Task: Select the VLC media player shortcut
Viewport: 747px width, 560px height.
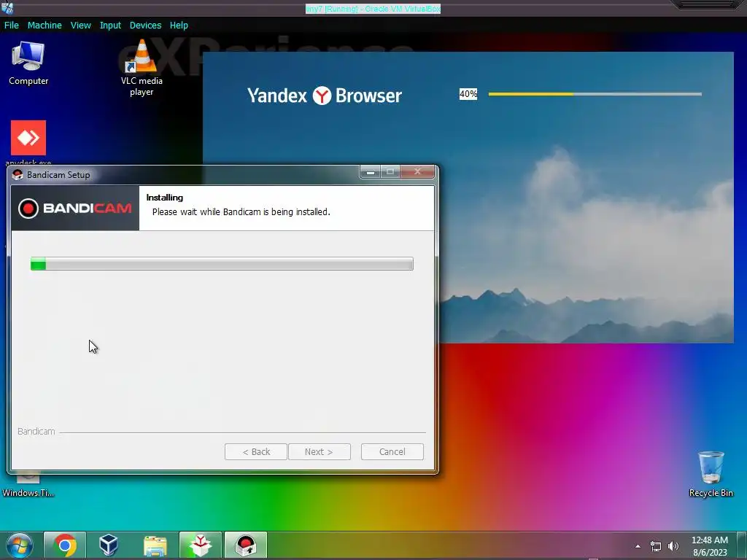Action: click(142, 68)
